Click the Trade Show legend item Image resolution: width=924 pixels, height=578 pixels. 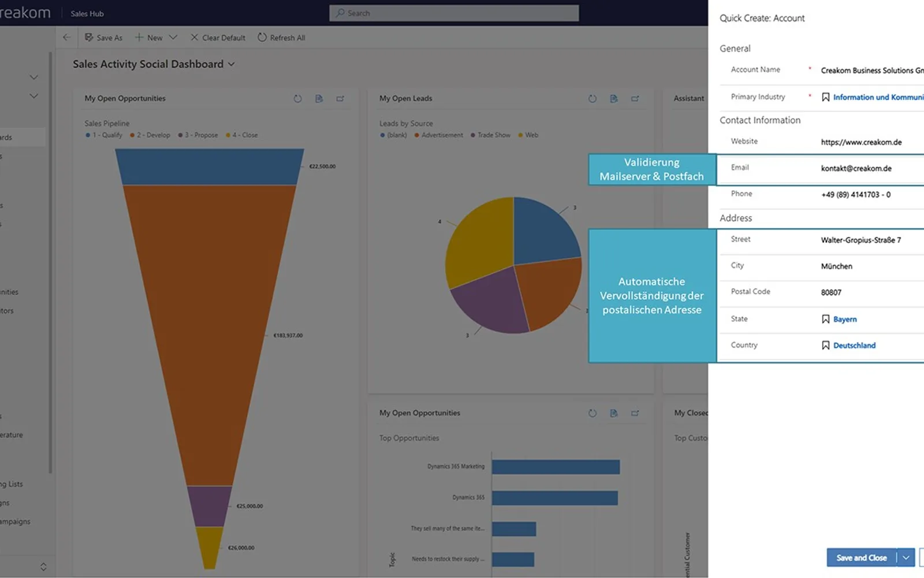click(x=490, y=135)
